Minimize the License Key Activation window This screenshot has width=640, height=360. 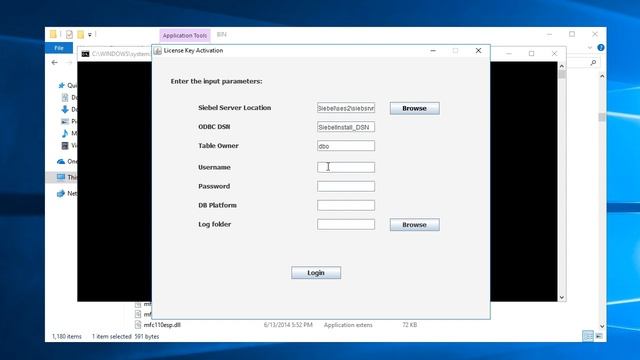pyautogui.click(x=433, y=51)
